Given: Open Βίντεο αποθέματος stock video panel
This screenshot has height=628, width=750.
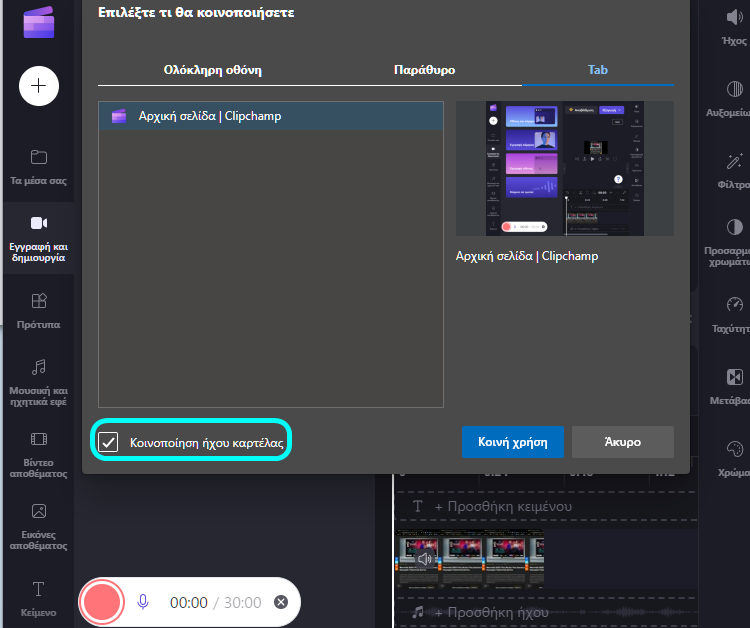Looking at the screenshot, I should pyautogui.click(x=39, y=454).
